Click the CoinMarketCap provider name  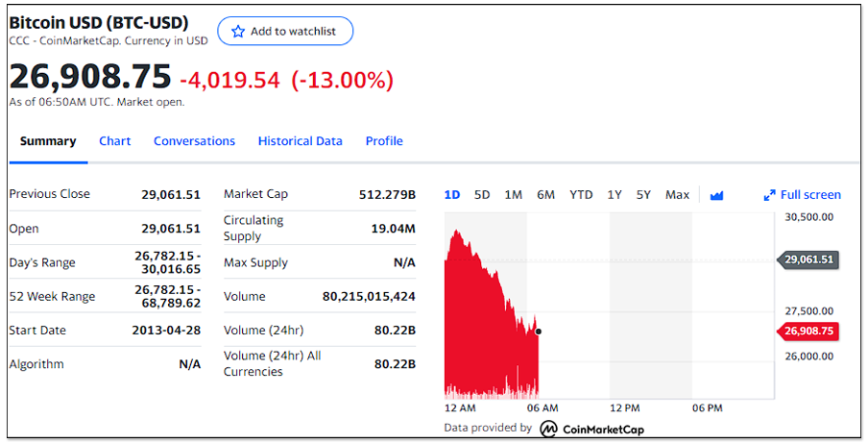pyautogui.click(x=603, y=430)
